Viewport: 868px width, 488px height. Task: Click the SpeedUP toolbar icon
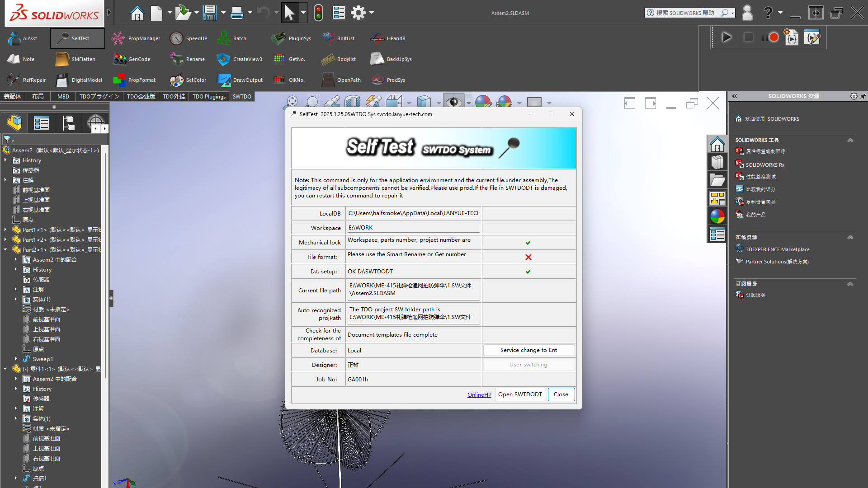click(x=176, y=38)
